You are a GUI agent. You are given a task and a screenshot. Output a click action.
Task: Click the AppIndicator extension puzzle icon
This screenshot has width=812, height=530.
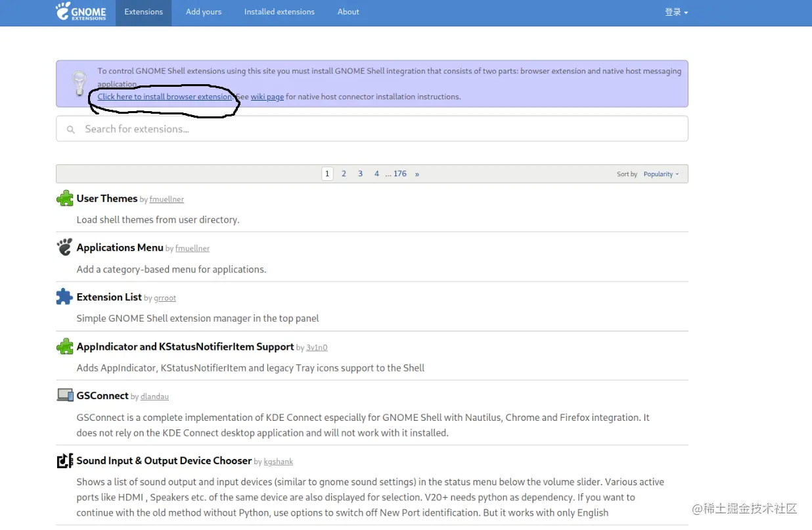point(64,347)
